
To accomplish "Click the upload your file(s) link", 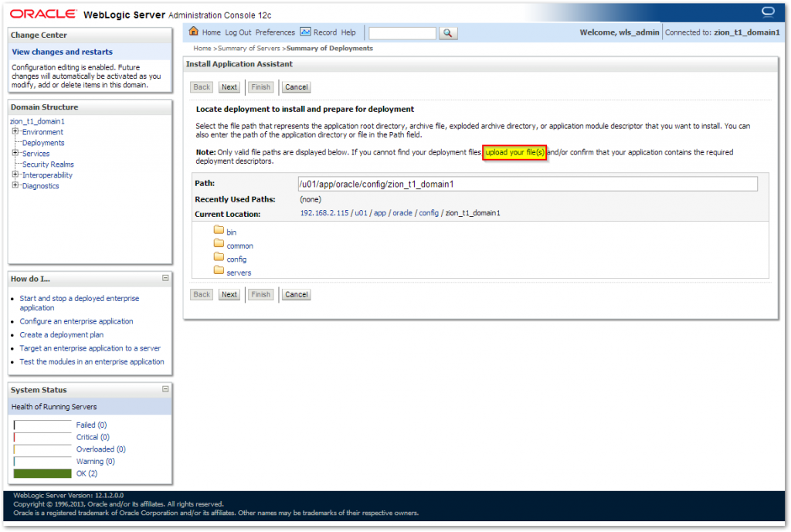I will coord(514,153).
